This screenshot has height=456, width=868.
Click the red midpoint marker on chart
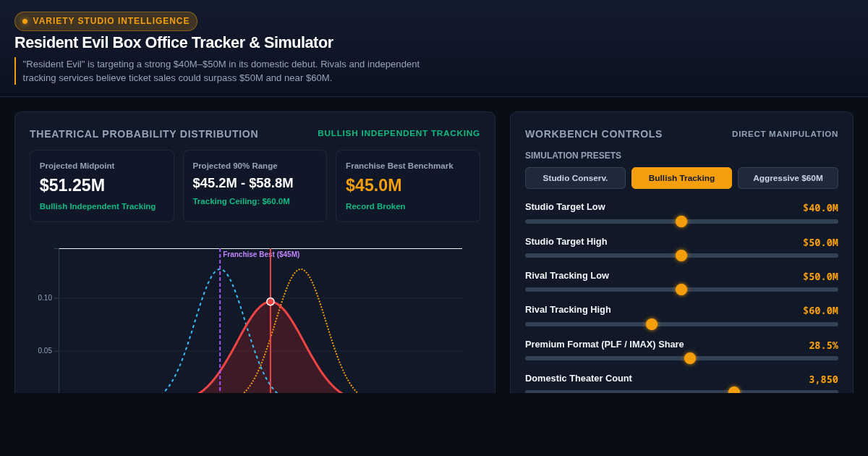271,302
